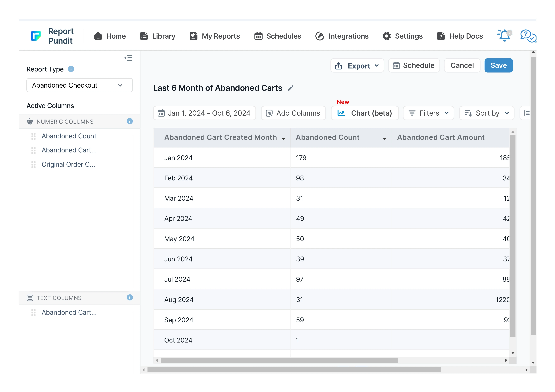
Task: Collapse sidebar using the panel toggle icon
Action: pos(128,58)
